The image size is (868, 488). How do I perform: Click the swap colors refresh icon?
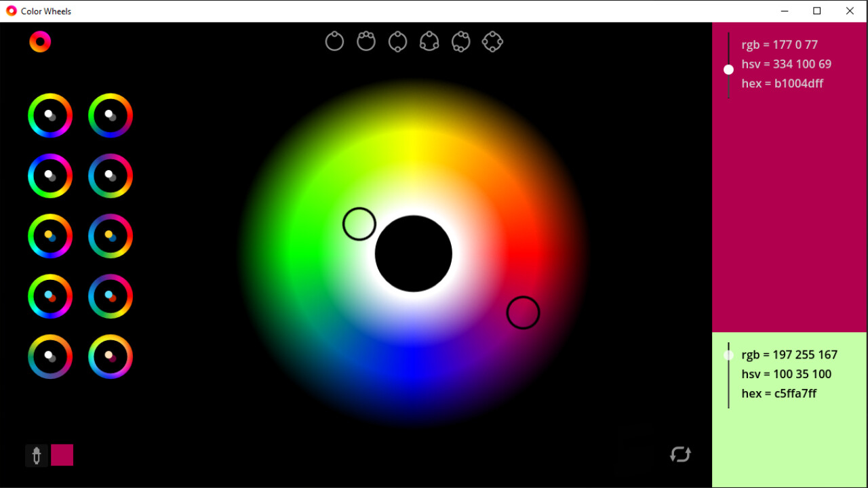[x=680, y=454]
